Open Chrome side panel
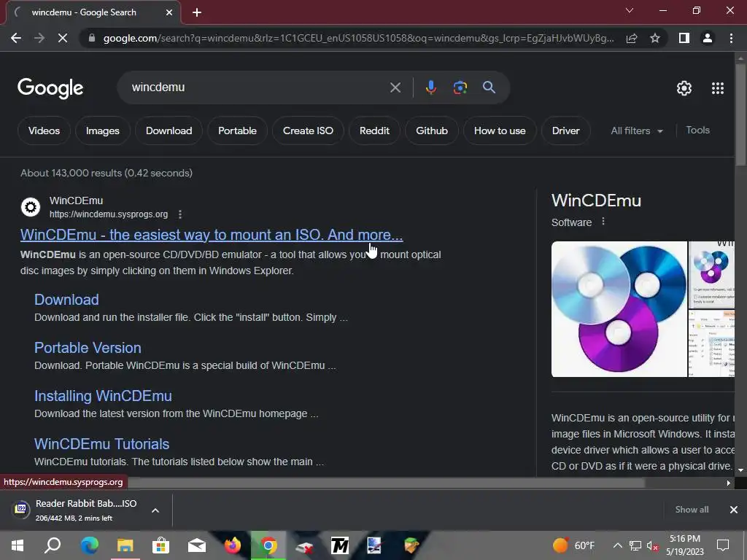 (x=684, y=38)
